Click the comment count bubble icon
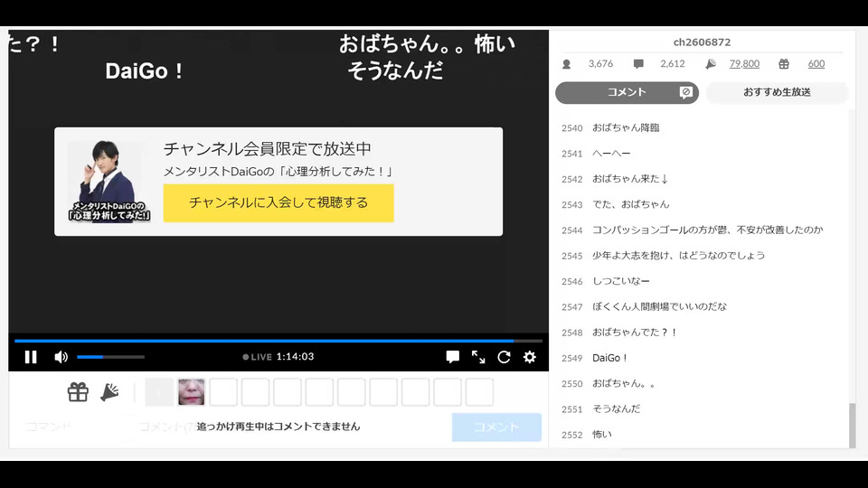 pyautogui.click(x=638, y=64)
